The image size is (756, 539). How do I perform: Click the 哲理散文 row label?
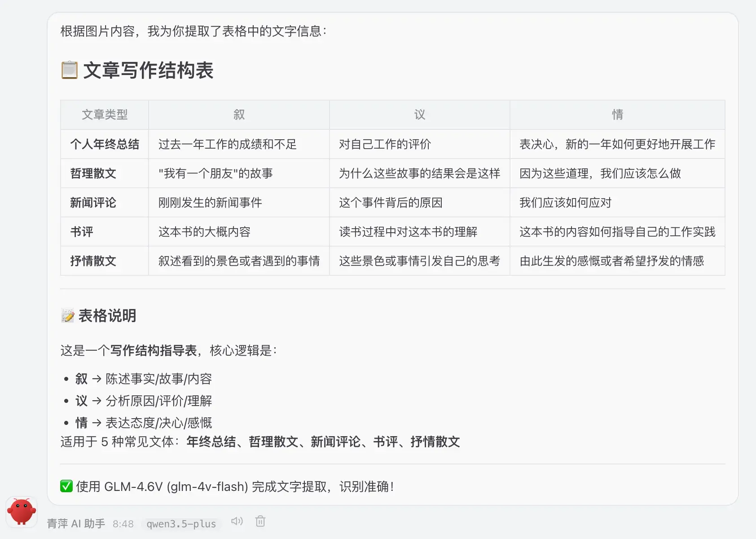93,173
